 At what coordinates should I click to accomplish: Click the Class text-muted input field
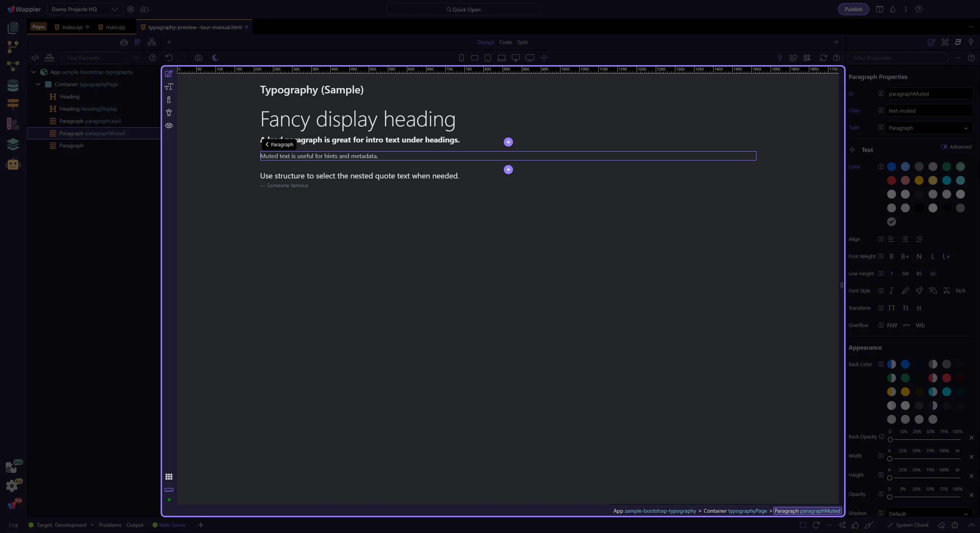pyautogui.click(x=928, y=111)
